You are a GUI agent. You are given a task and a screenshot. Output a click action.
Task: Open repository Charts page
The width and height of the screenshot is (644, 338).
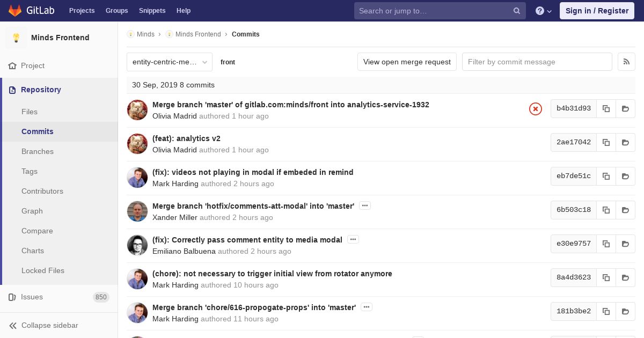click(33, 251)
